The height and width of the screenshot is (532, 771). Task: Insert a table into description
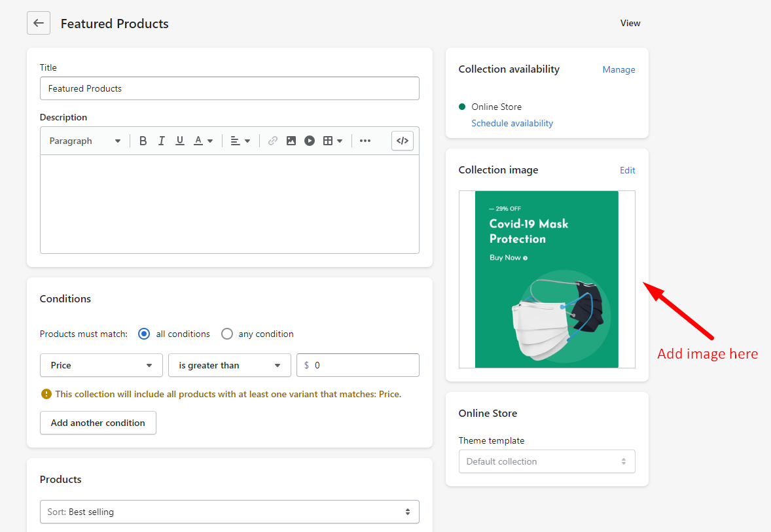(x=332, y=141)
